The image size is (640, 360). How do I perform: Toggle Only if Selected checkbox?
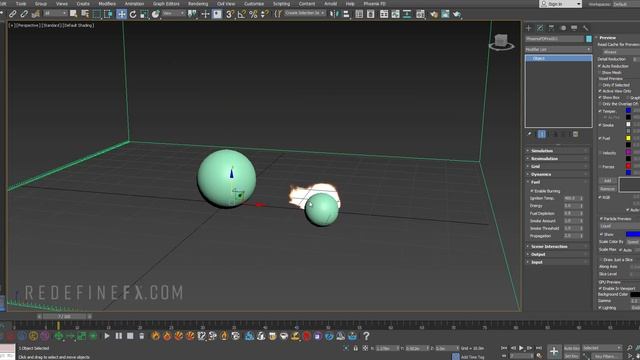(x=600, y=85)
